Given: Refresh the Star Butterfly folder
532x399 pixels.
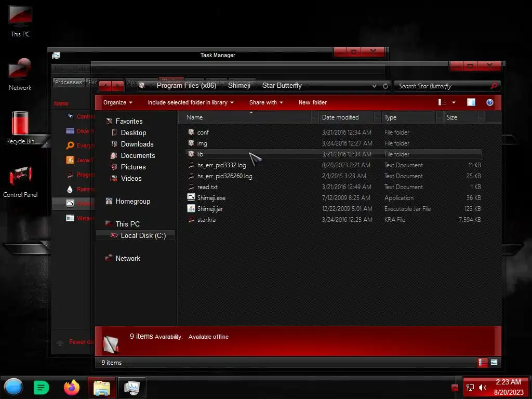Looking at the screenshot, I should pyautogui.click(x=385, y=86).
